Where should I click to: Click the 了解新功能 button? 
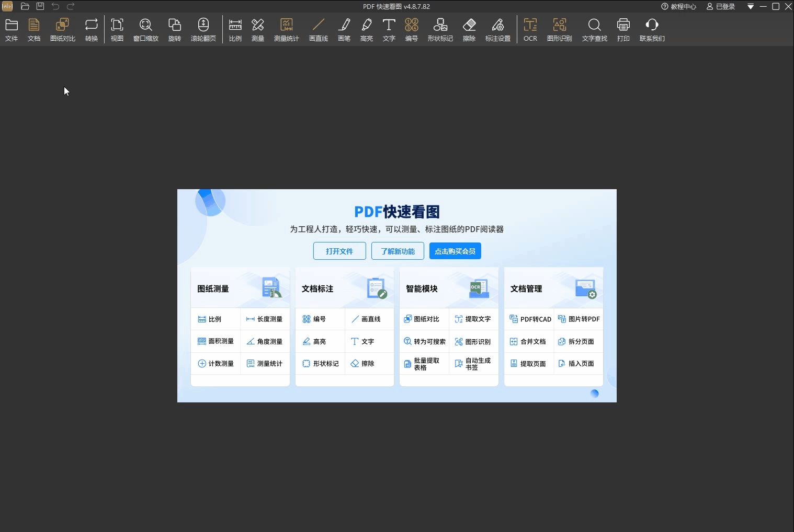pyautogui.click(x=398, y=251)
